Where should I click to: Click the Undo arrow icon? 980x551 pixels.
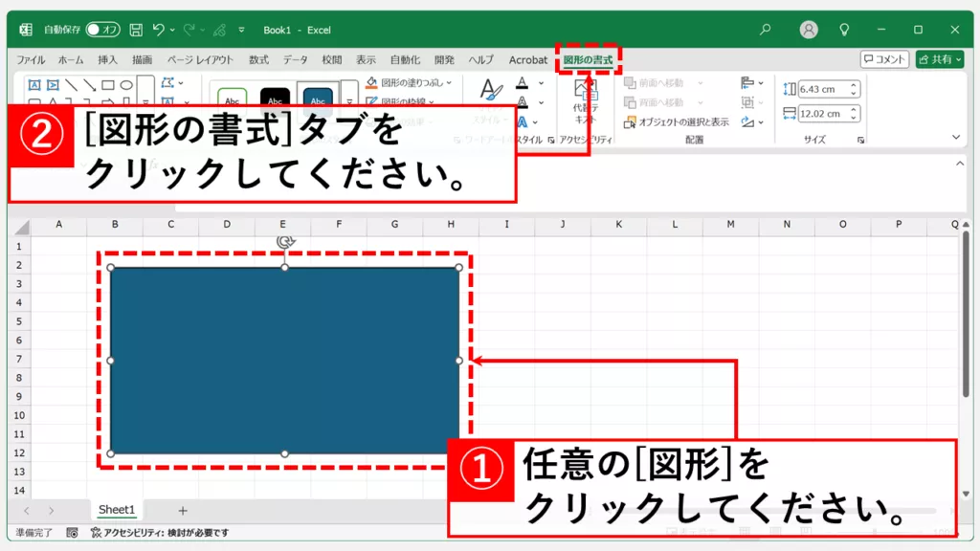click(159, 30)
